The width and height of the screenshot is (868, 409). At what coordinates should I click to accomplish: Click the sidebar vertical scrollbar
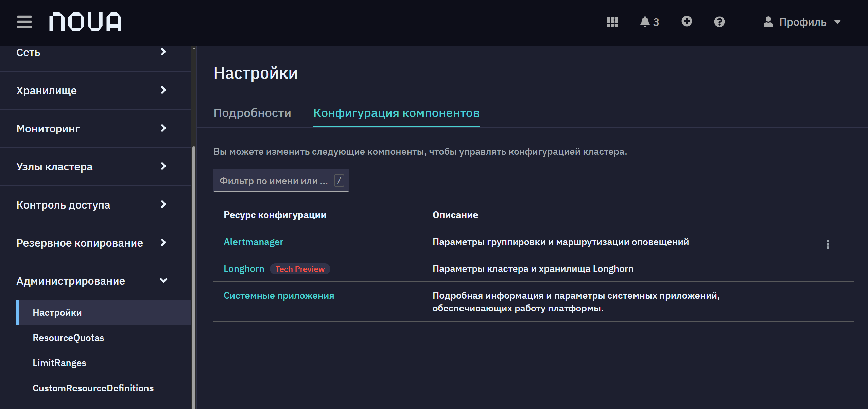[194, 277]
